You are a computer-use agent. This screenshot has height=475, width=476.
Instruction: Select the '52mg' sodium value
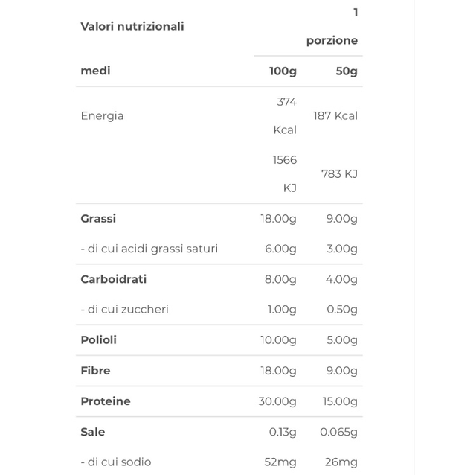pyautogui.click(x=280, y=462)
